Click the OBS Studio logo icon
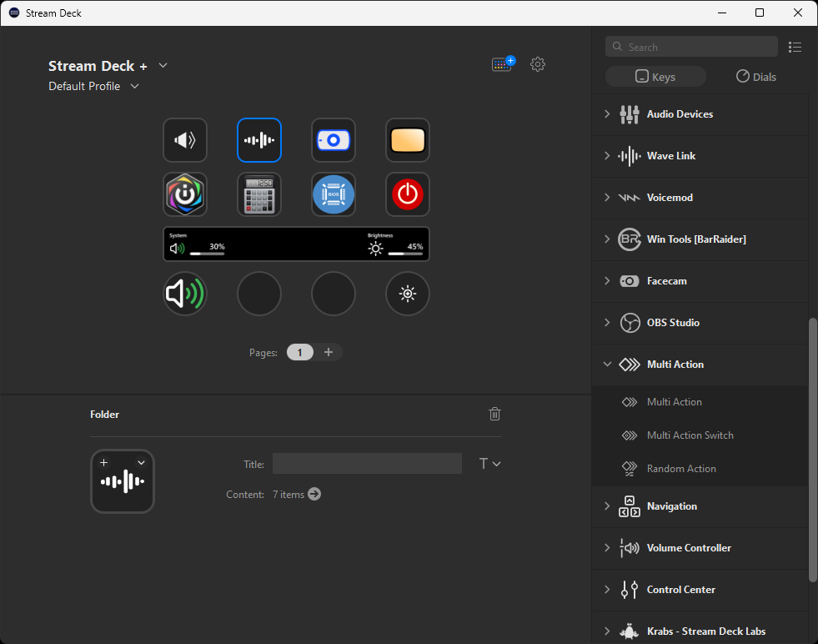The image size is (818, 644). (x=630, y=323)
